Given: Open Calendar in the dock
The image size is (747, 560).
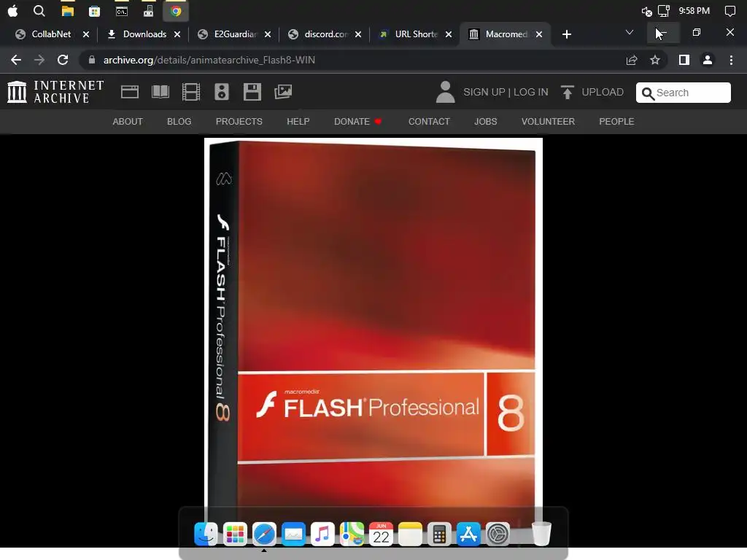Looking at the screenshot, I should pos(381,534).
